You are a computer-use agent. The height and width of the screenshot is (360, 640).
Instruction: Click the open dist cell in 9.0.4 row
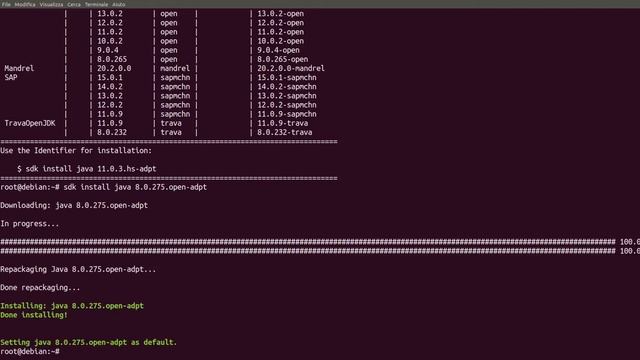pos(169,50)
